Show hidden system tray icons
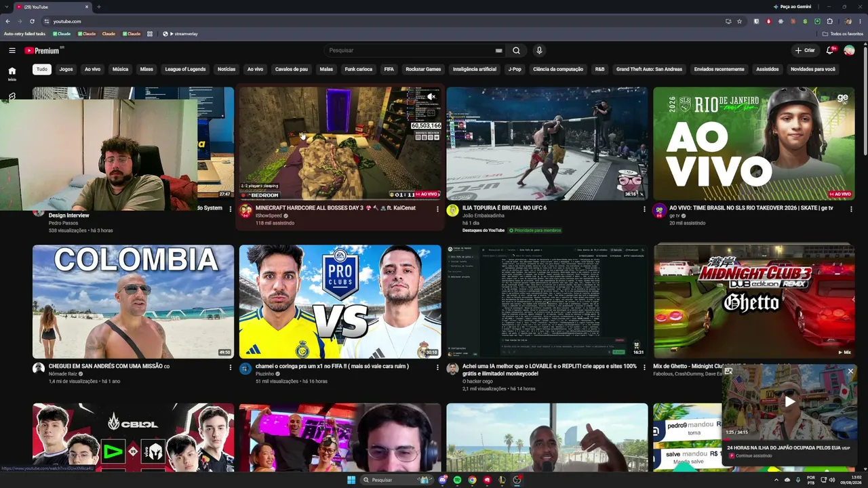This screenshot has width=868, height=488. [x=776, y=480]
